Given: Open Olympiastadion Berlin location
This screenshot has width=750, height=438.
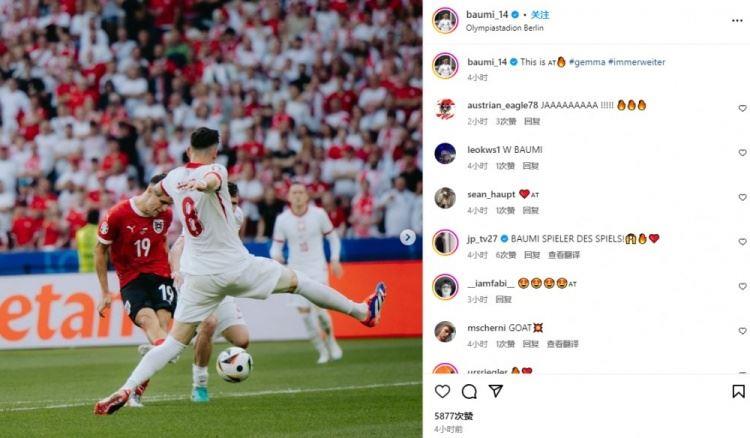Looking at the screenshot, I should click(505, 28).
